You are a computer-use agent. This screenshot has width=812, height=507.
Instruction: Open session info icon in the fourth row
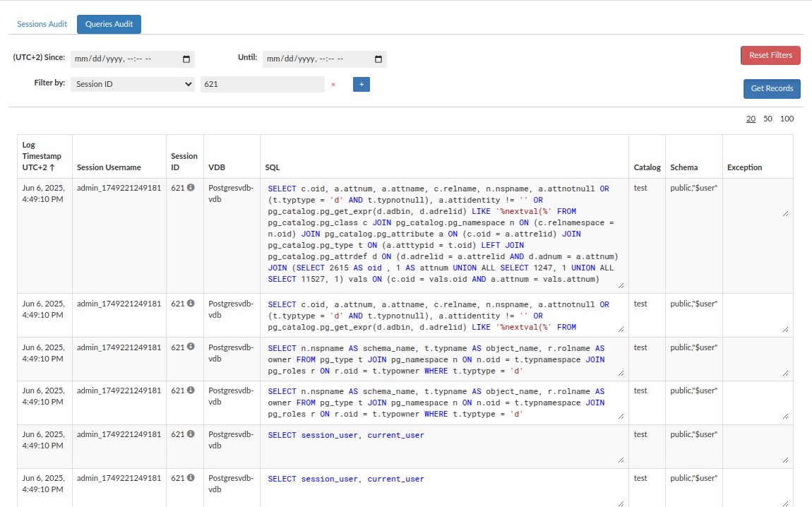[191, 390]
